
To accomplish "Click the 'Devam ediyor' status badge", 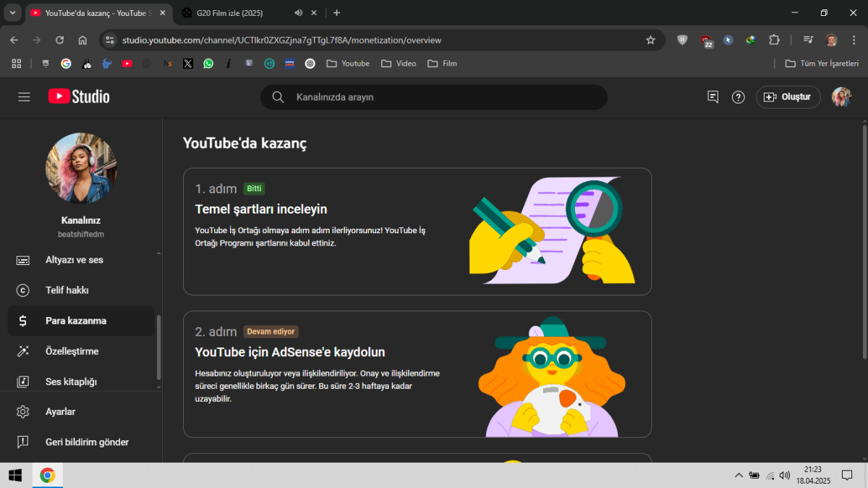I will [271, 332].
